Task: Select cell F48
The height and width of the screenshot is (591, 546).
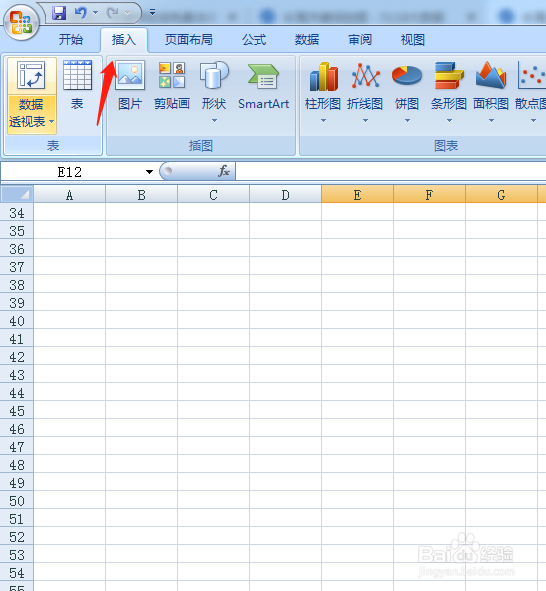Action: pos(429,465)
